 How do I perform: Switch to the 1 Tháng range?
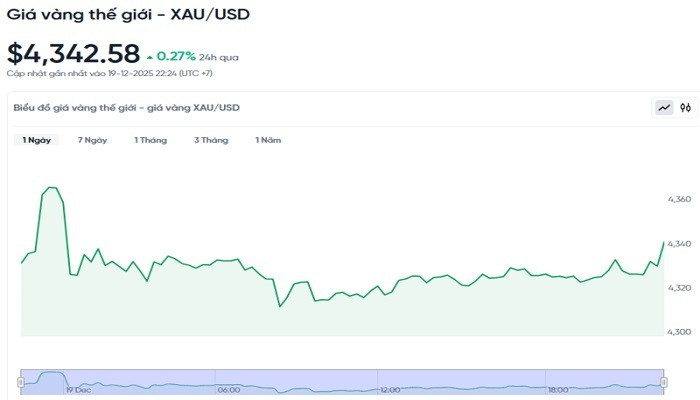[150, 140]
